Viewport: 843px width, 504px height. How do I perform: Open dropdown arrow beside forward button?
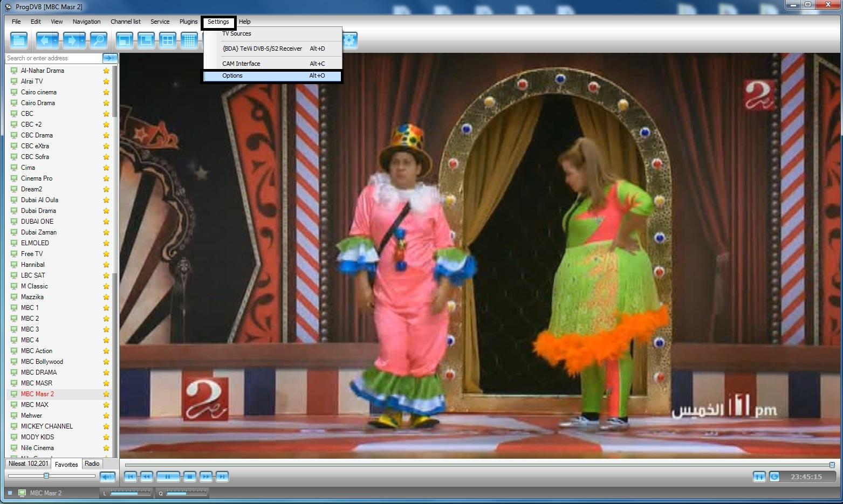point(83,40)
